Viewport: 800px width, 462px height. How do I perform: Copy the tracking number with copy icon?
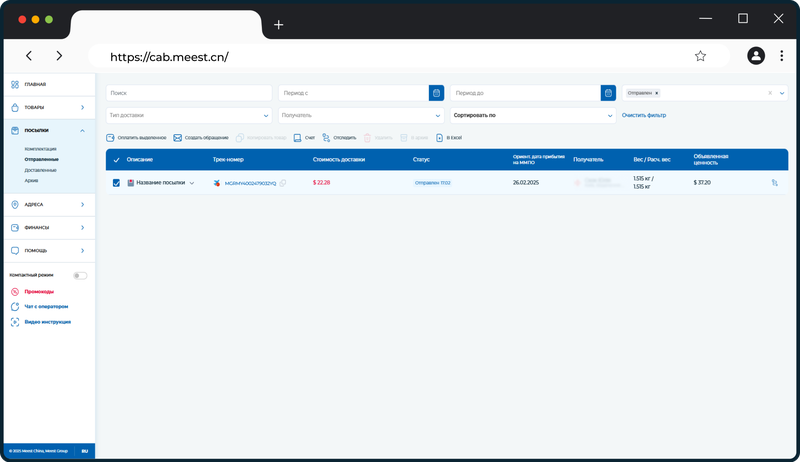tap(283, 183)
